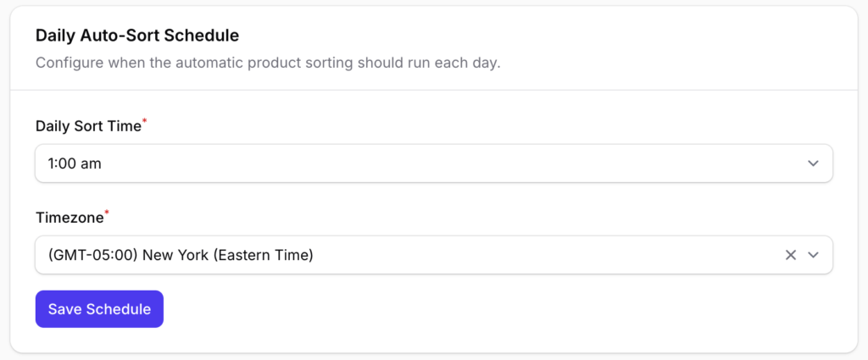868x360 pixels.
Task: Expand the Timezone dropdown chevron
Action: pos(814,255)
